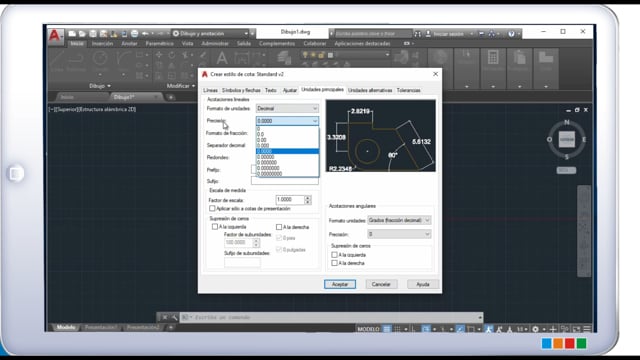This screenshot has width=640, height=360.
Task: Click the Plot printer icon in quick access toolbar
Action: [134, 33]
